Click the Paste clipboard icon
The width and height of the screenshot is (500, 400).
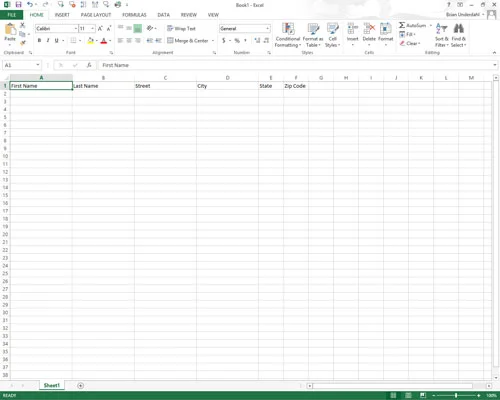(x=10, y=29)
